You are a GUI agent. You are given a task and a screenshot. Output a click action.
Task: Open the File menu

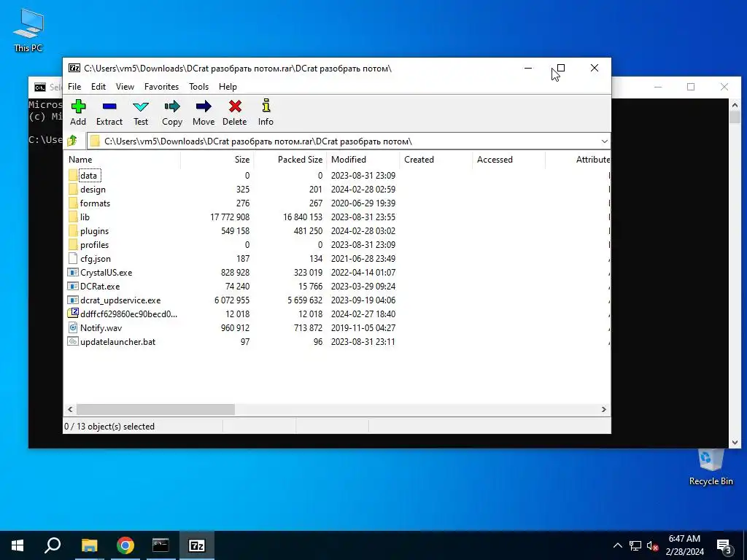pyautogui.click(x=74, y=87)
